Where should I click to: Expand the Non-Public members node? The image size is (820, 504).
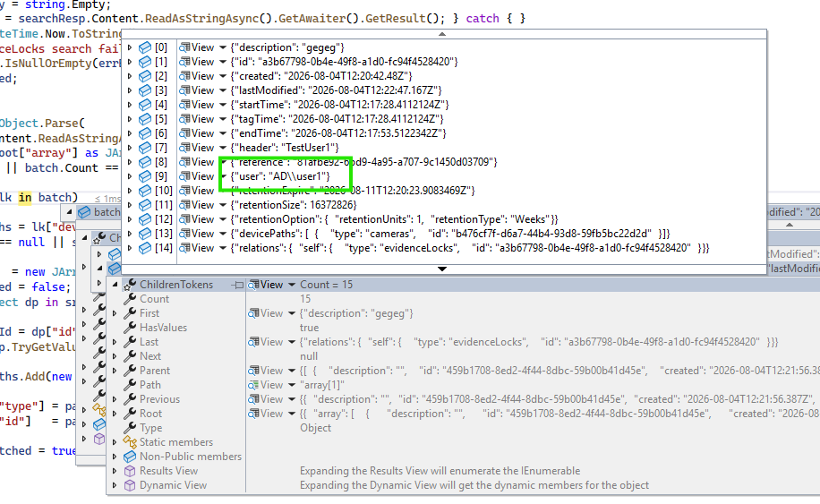click(115, 457)
